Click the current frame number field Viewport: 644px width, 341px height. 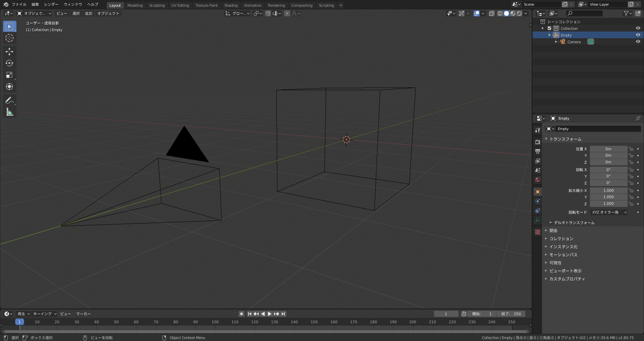(446, 314)
